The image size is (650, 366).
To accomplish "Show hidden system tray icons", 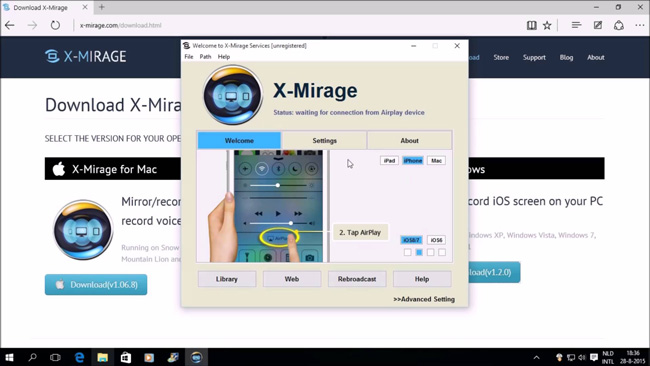I will coord(536,357).
